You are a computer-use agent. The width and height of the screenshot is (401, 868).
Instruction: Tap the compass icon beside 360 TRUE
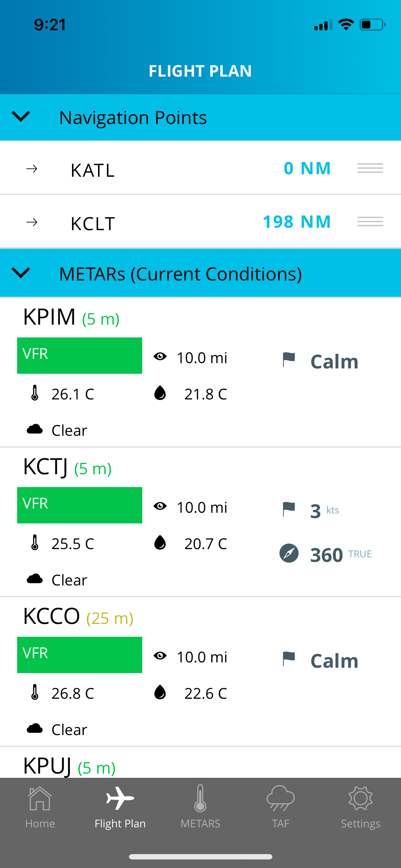(x=289, y=553)
